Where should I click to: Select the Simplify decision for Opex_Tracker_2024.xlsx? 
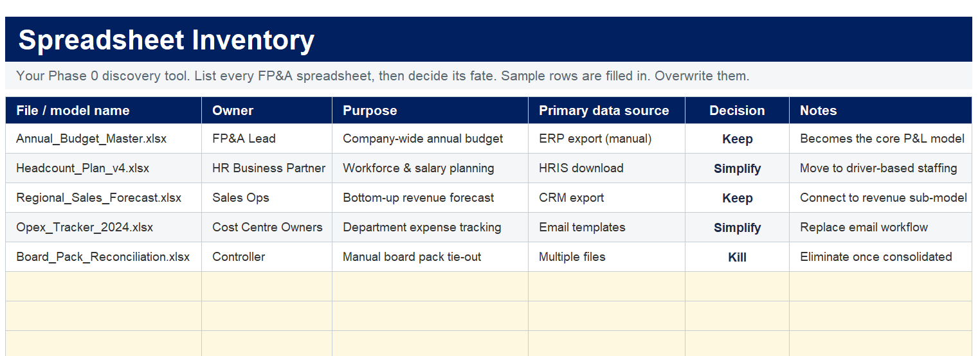click(737, 227)
